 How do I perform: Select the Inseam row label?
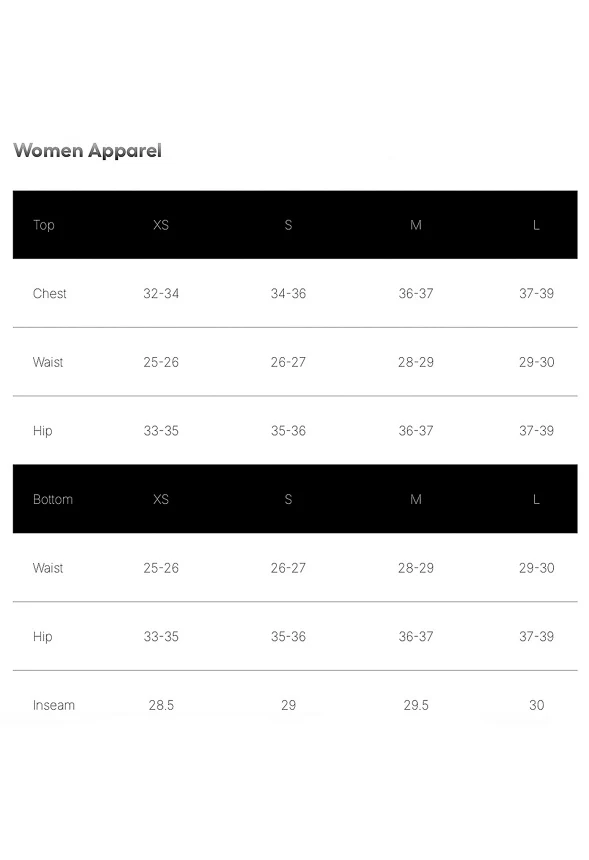(x=54, y=705)
